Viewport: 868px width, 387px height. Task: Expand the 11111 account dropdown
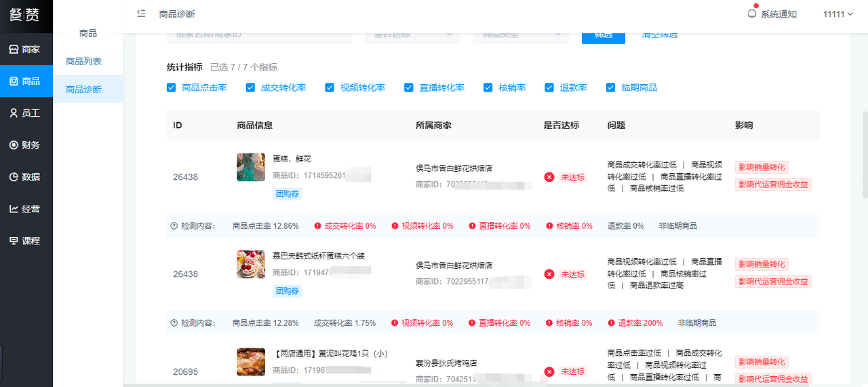[x=837, y=14]
